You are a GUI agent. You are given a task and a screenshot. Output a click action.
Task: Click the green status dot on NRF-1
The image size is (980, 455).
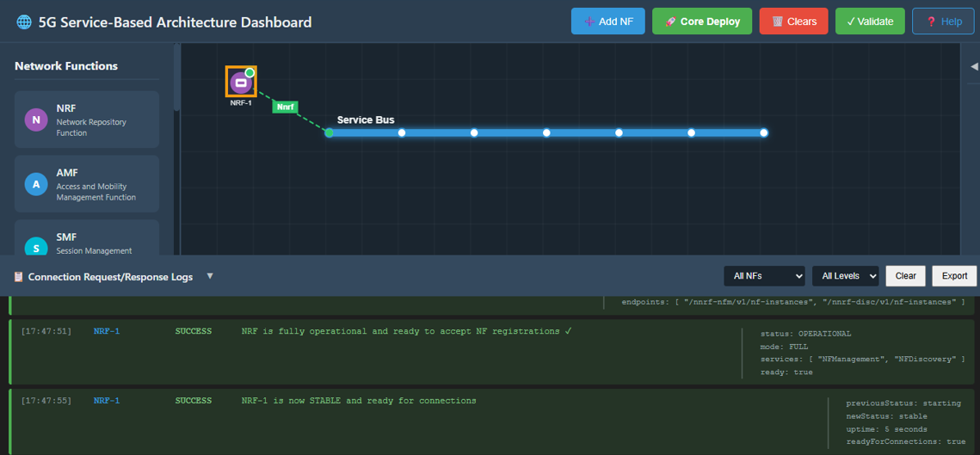250,73
